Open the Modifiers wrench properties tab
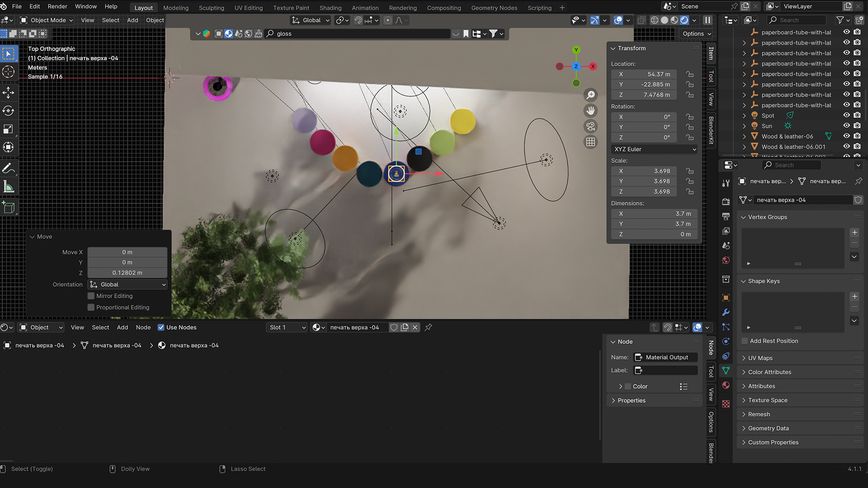The width and height of the screenshot is (868, 488). (x=726, y=312)
